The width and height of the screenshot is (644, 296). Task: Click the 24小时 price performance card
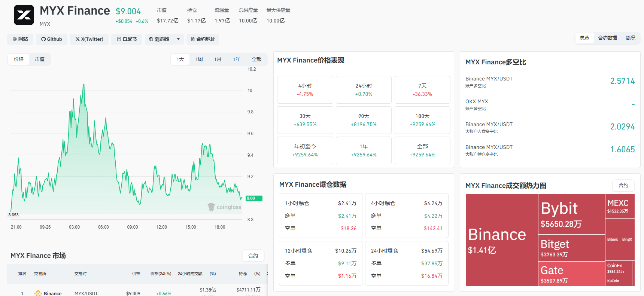(364, 90)
